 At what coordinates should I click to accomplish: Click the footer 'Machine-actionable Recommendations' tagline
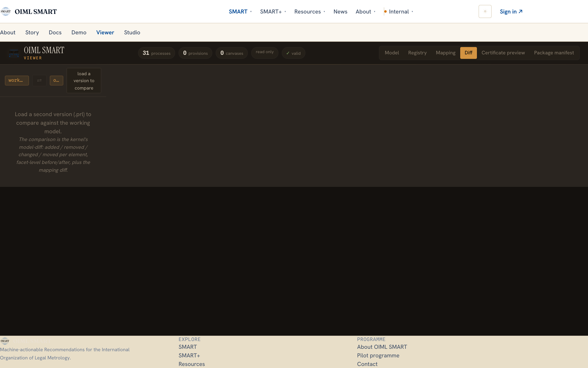point(65,354)
